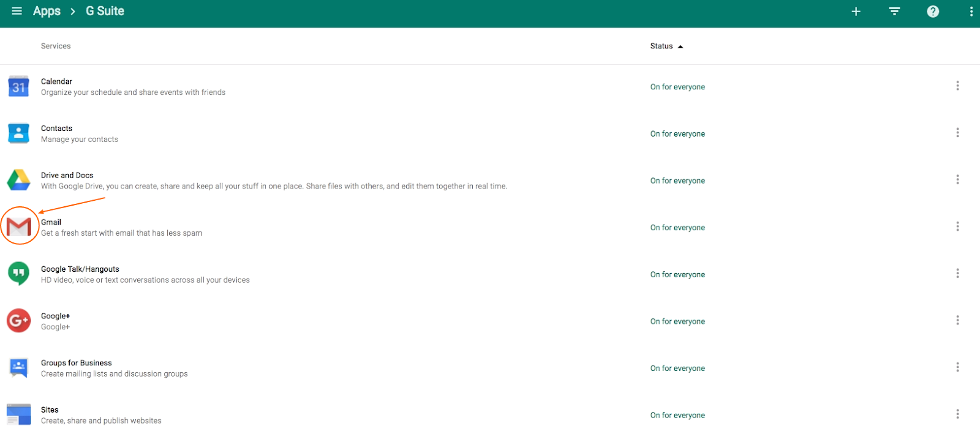
Task: Click Sites On for everyone status
Action: pyautogui.click(x=677, y=415)
